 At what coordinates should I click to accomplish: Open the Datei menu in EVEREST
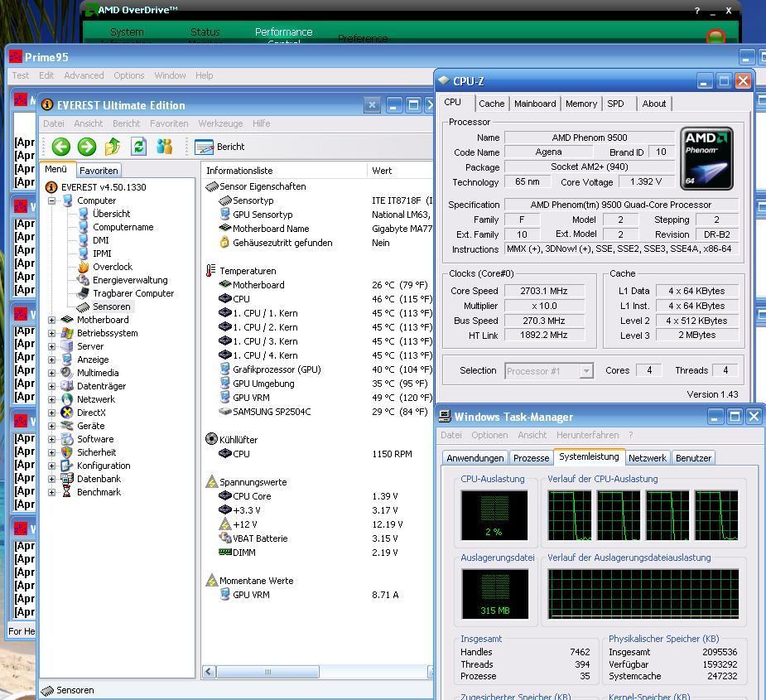pos(53,123)
